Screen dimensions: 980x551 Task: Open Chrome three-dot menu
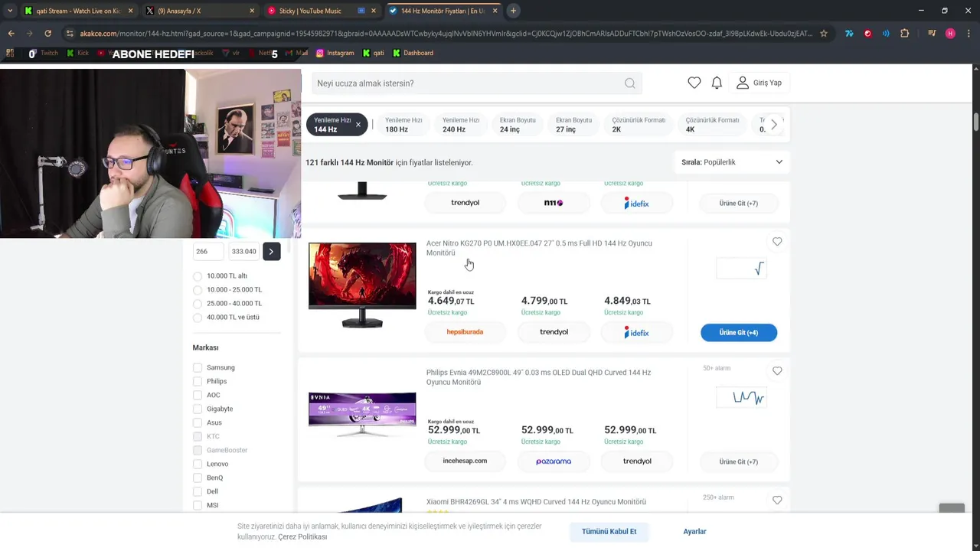click(x=969, y=34)
